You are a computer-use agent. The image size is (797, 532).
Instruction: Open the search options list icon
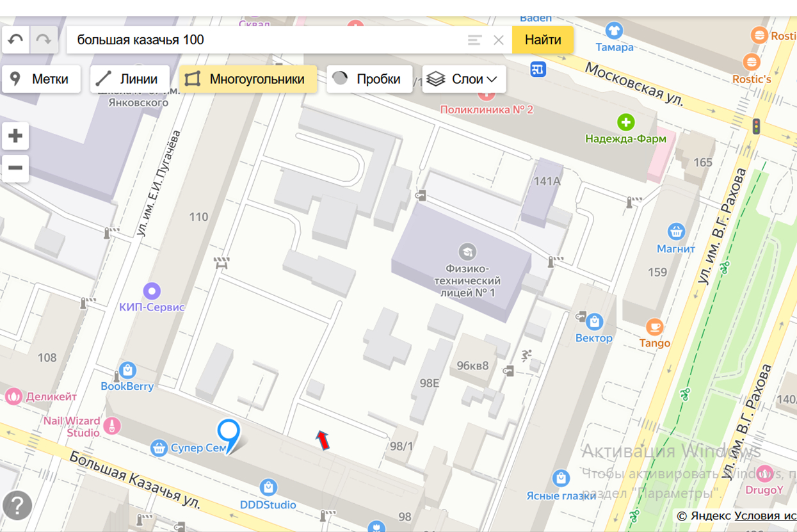click(x=474, y=40)
